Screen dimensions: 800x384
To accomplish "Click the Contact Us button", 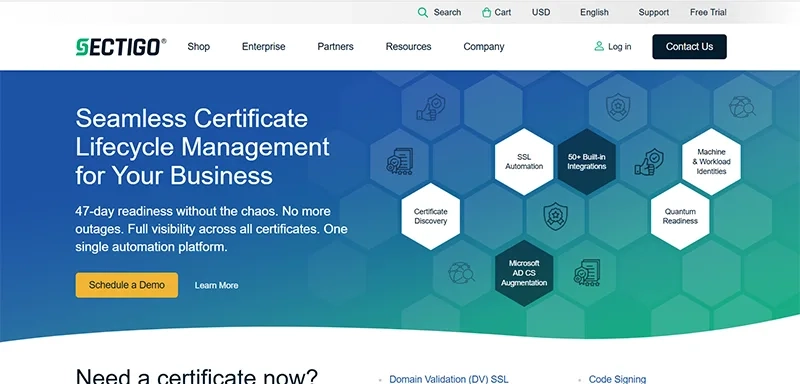I will point(689,46).
